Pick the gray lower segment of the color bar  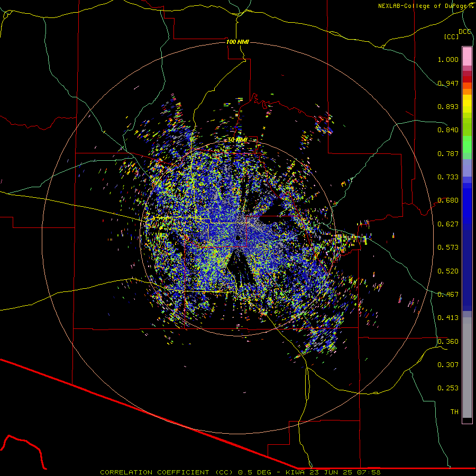pyautogui.click(x=467, y=368)
